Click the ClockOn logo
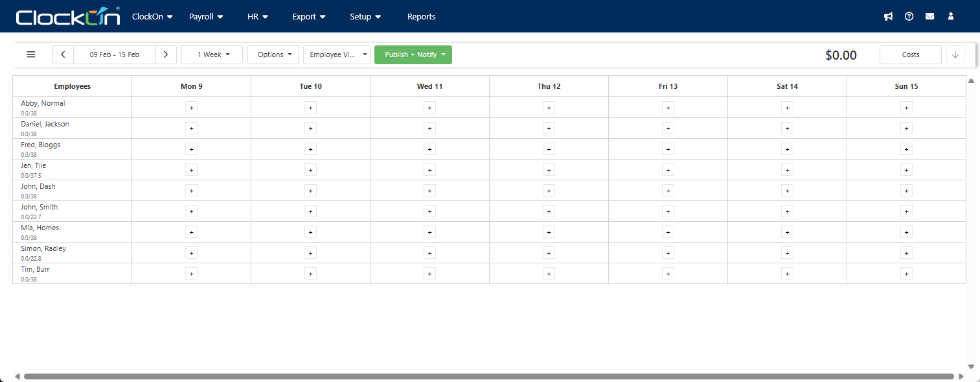980x382 pixels. 68,17
